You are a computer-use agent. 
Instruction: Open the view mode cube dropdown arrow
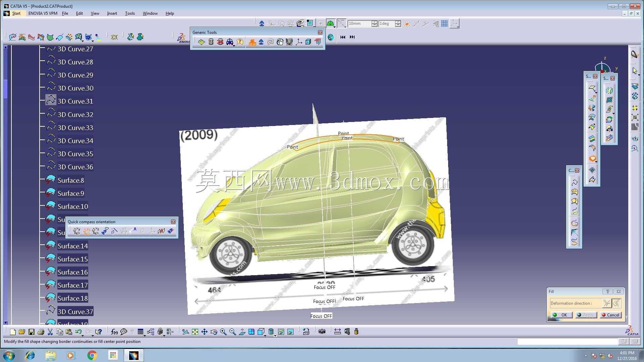pos(265,335)
